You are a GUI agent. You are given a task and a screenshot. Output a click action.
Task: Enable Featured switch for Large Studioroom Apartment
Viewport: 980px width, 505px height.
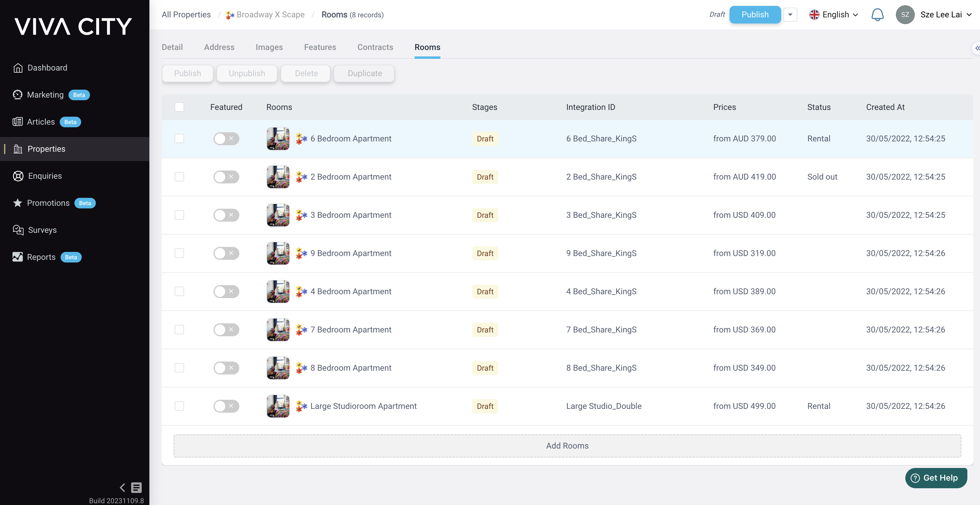click(226, 406)
